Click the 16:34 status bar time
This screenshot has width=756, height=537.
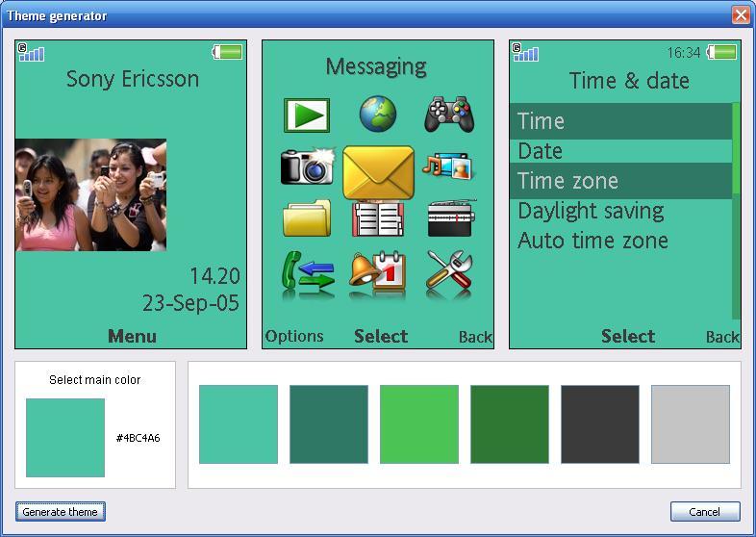coord(684,52)
